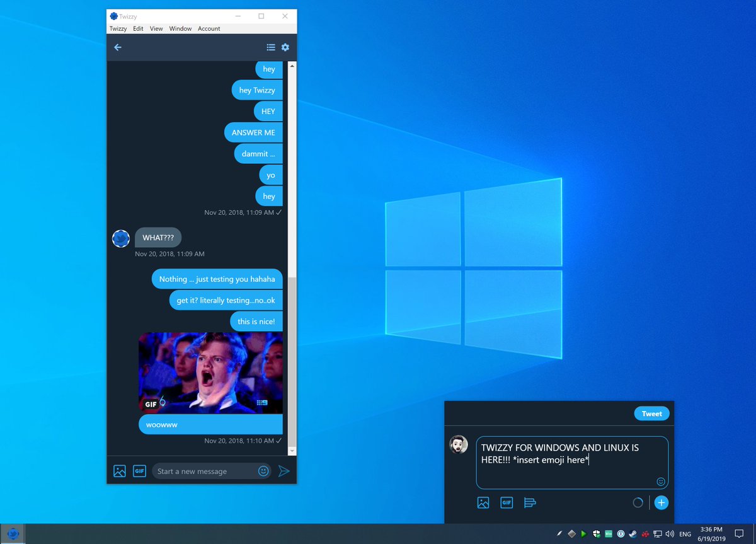756x544 pixels.
Task: Open the taskbar clock showing 3:36 PM
Action: [x=712, y=534]
